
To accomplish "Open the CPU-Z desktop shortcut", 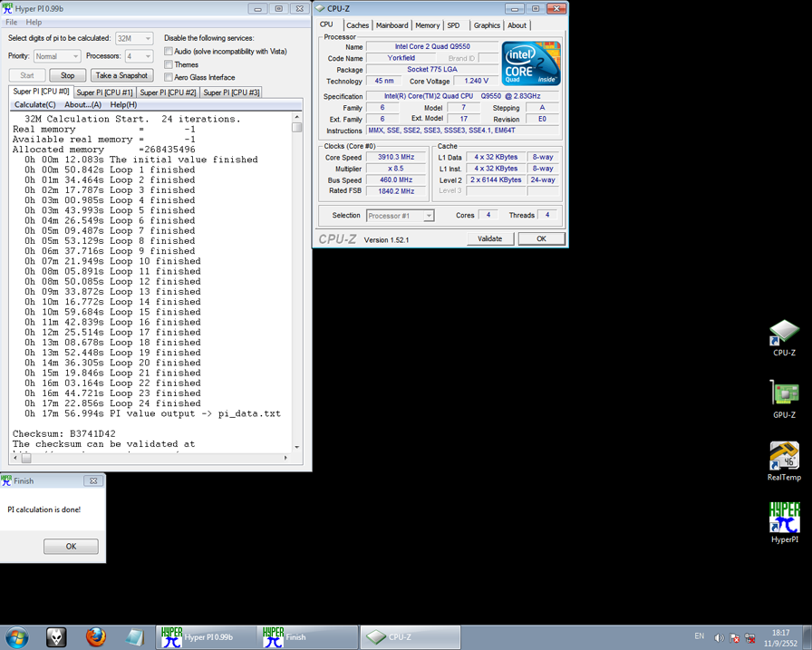I will click(784, 337).
